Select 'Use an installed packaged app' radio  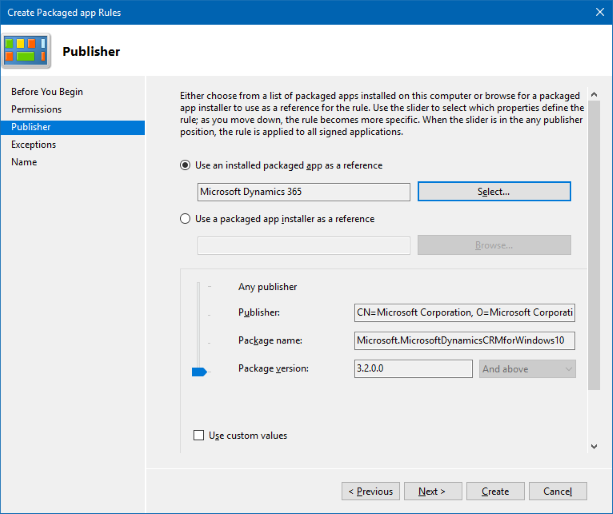tap(185, 165)
